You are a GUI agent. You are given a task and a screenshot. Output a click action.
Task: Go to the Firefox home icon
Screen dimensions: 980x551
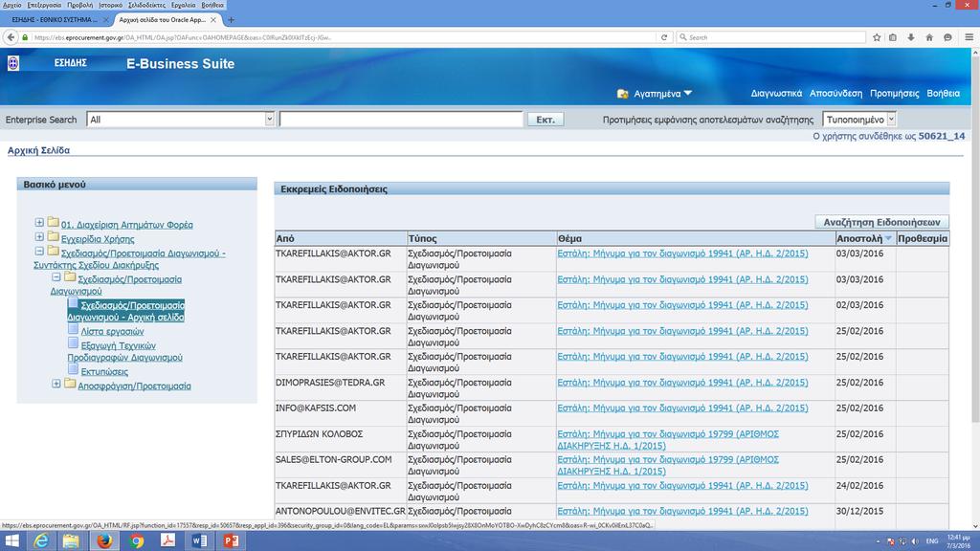929,37
